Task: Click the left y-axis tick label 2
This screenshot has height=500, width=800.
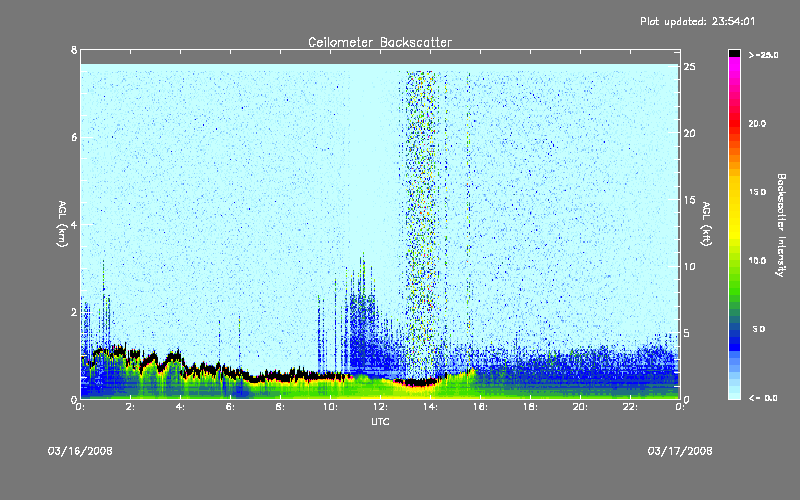Action: click(x=74, y=312)
